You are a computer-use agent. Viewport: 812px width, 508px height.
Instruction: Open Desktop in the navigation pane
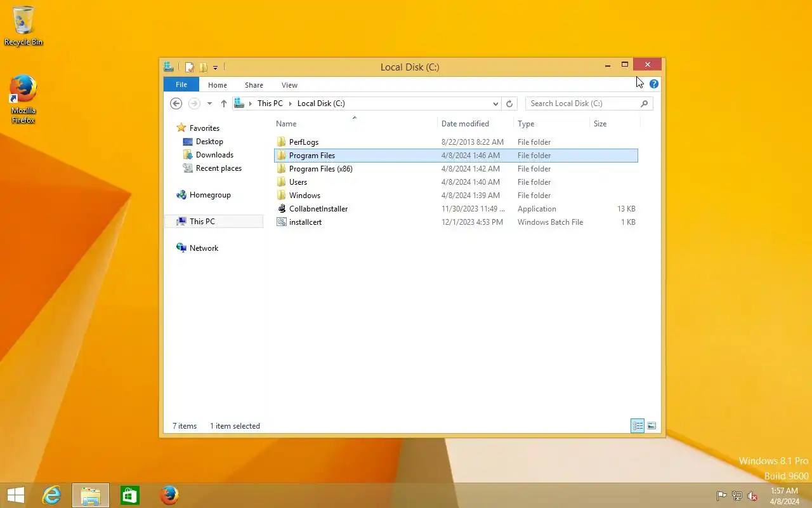203,142
